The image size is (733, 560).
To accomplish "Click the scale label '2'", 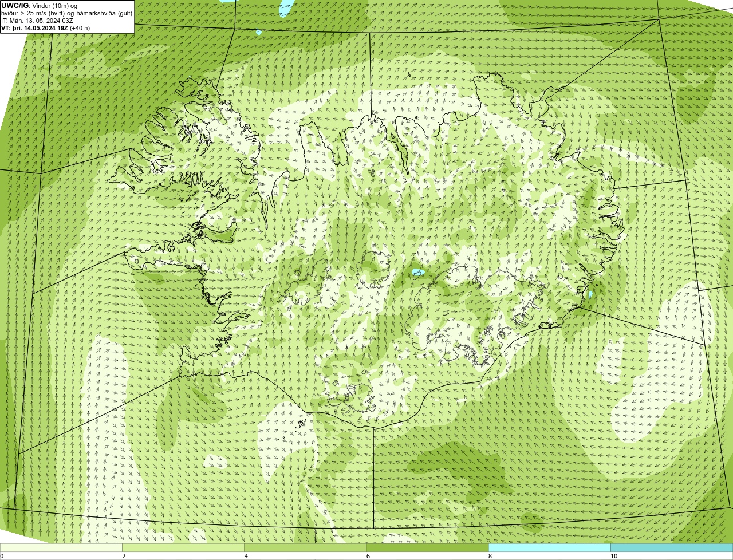I will pyautogui.click(x=124, y=556).
